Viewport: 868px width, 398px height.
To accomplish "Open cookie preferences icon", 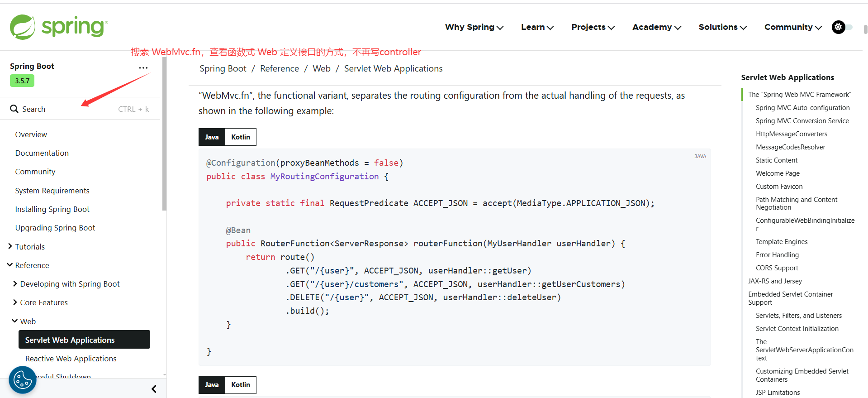I will point(23,379).
